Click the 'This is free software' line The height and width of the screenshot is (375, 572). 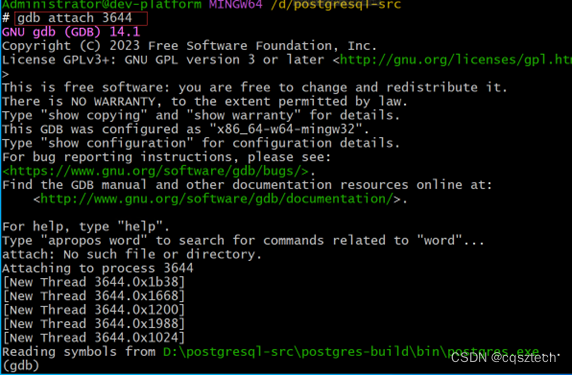(x=255, y=88)
